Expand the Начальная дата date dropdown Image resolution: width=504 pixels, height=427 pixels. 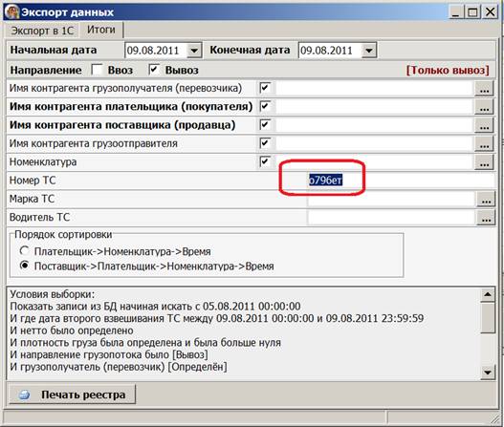tap(194, 51)
